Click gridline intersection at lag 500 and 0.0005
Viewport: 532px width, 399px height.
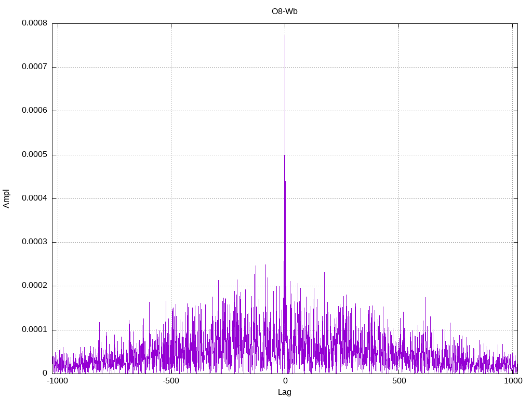point(398,155)
